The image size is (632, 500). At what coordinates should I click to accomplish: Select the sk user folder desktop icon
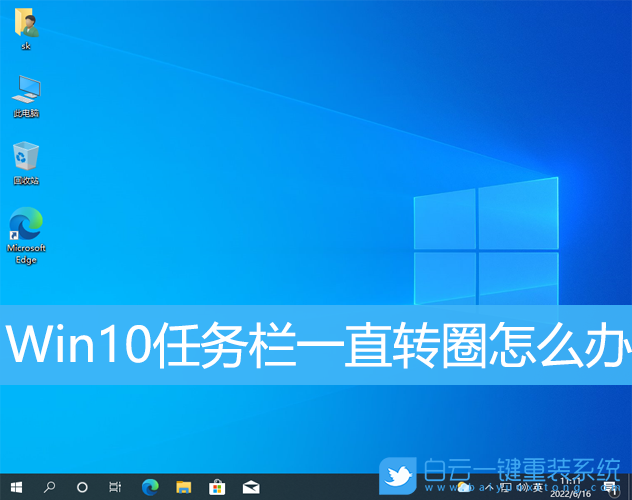[x=26, y=29]
